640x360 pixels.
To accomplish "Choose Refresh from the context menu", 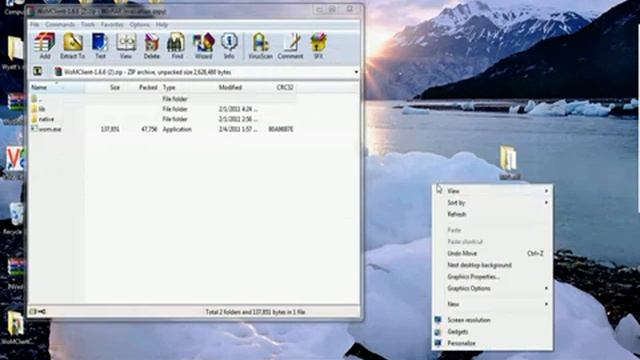I will [492, 214].
